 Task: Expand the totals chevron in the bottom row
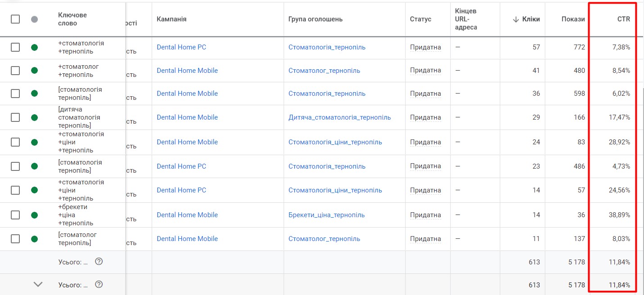tap(38, 284)
